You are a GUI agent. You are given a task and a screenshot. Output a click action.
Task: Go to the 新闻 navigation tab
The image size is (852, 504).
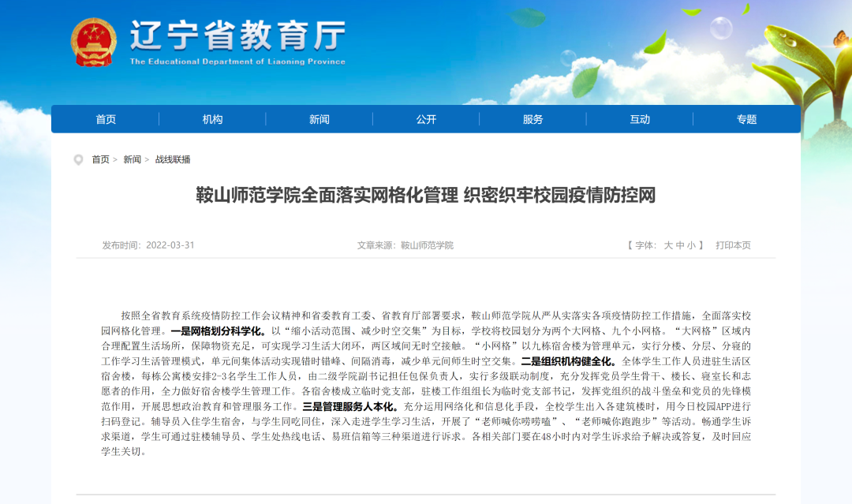coord(319,119)
